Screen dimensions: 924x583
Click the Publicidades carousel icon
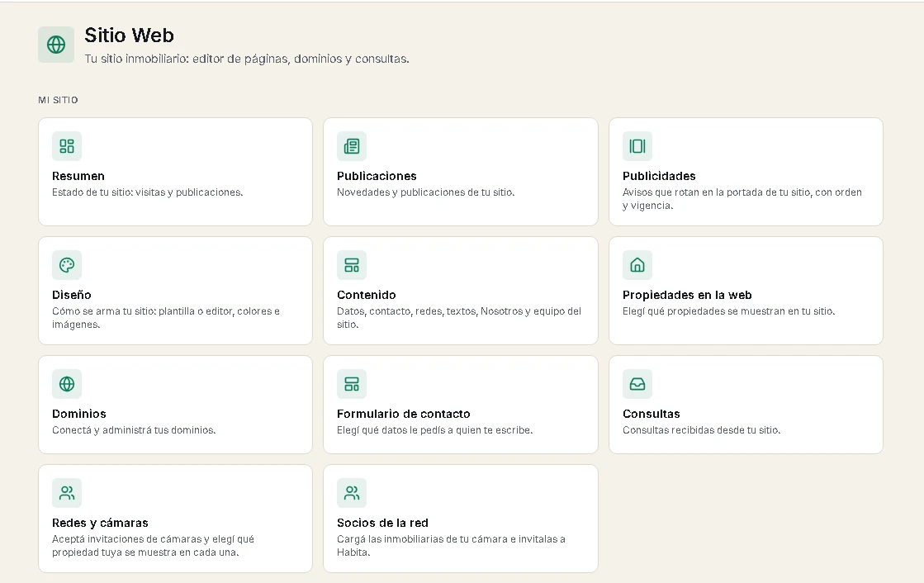(x=637, y=146)
